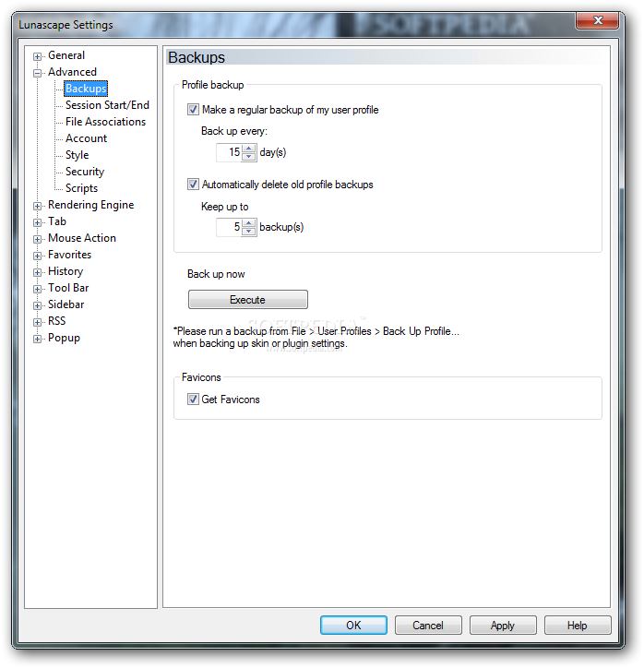Select the Popup category label
Viewport: 644px width, 668px height.
pos(64,338)
